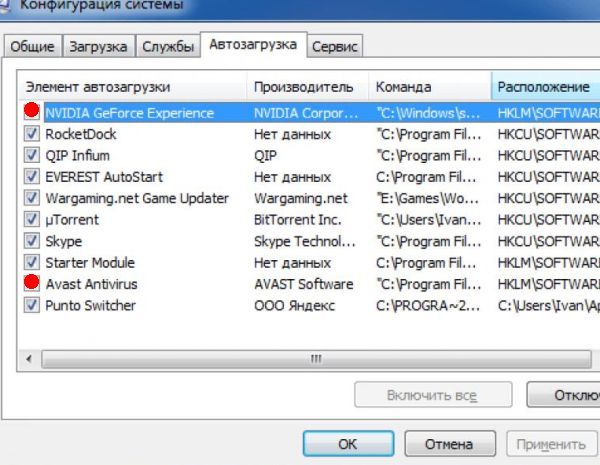Screen dimensions: 600x465
Task: Select the RocketDock row name
Action: [81, 134]
